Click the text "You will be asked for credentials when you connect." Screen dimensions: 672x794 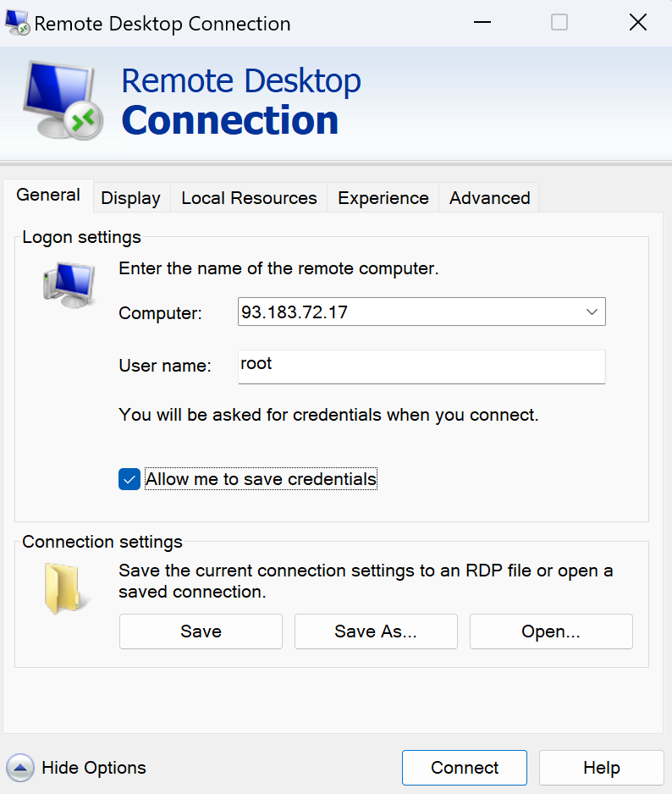328,415
